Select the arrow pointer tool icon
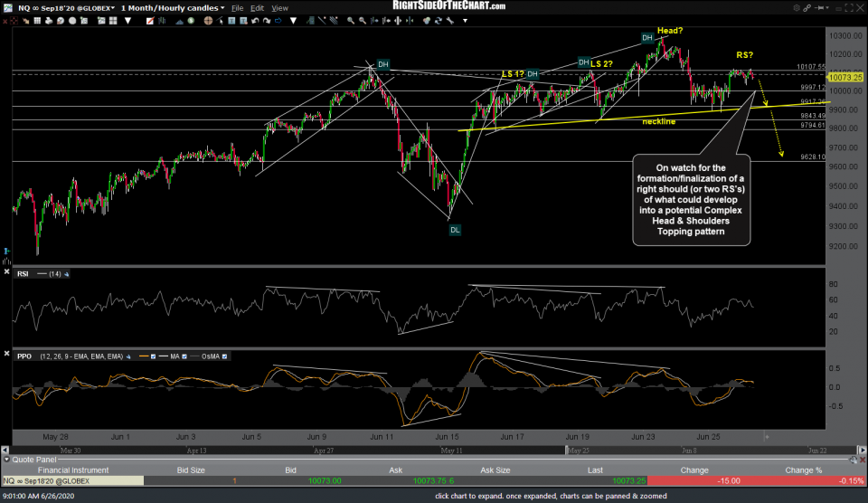 click(x=221, y=21)
